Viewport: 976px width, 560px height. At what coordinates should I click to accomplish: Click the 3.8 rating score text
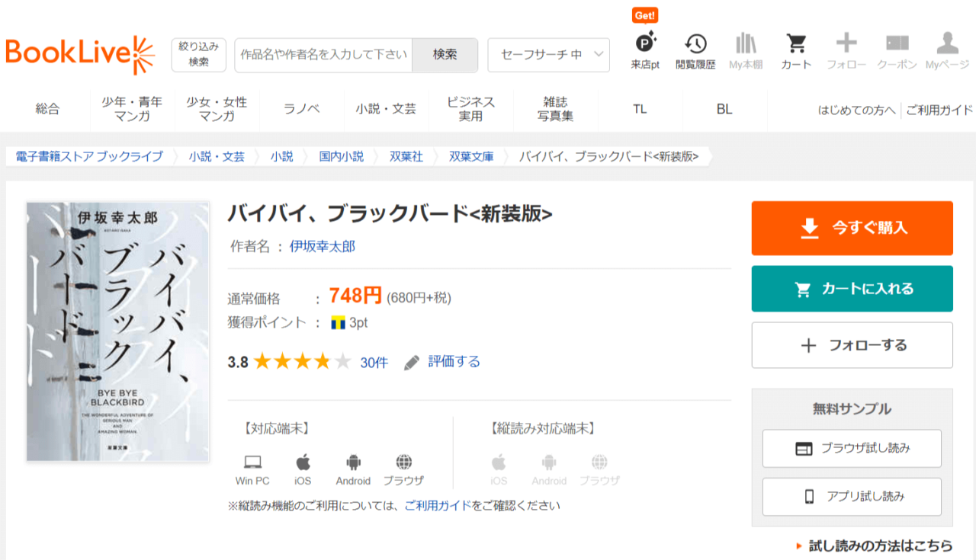238,363
